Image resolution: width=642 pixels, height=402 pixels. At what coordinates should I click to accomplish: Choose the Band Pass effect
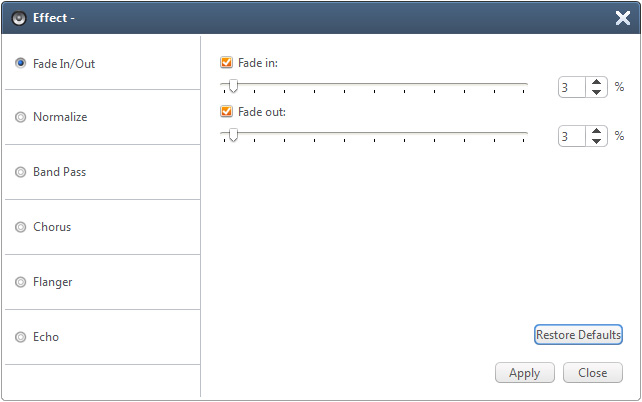click(21, 172)
